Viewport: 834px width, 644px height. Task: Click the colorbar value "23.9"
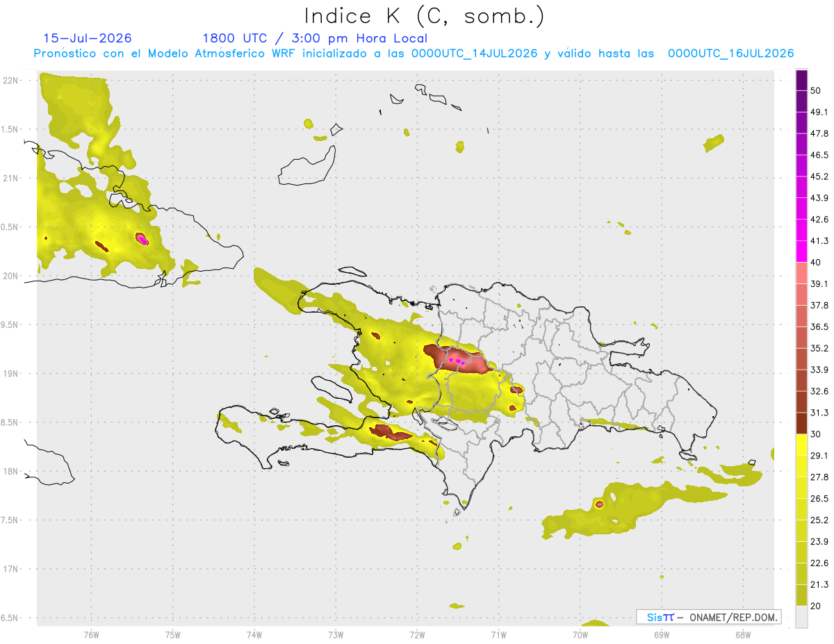pyautogui.click(x=819, y=541)
